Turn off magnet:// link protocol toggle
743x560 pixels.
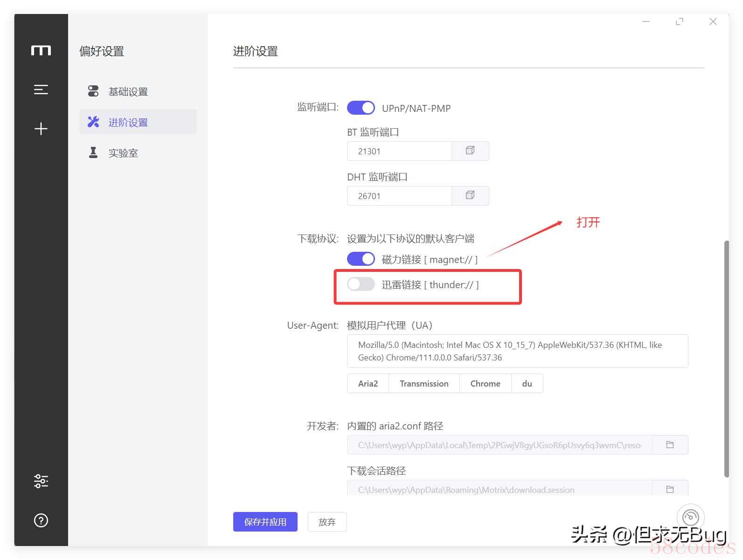point(361,259)
